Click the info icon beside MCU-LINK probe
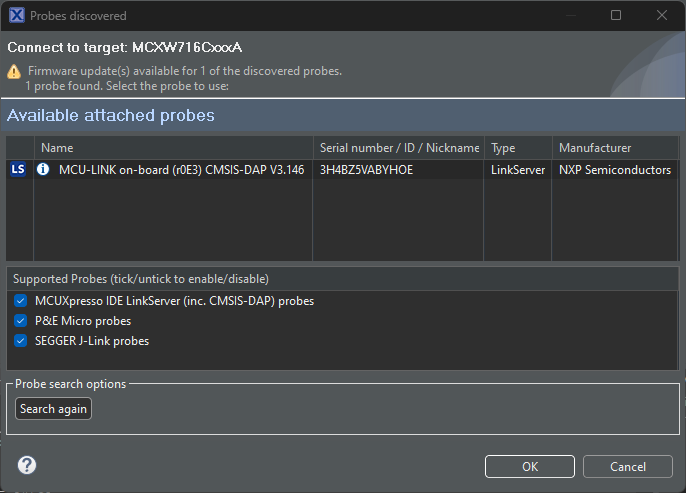 [43, 169]
